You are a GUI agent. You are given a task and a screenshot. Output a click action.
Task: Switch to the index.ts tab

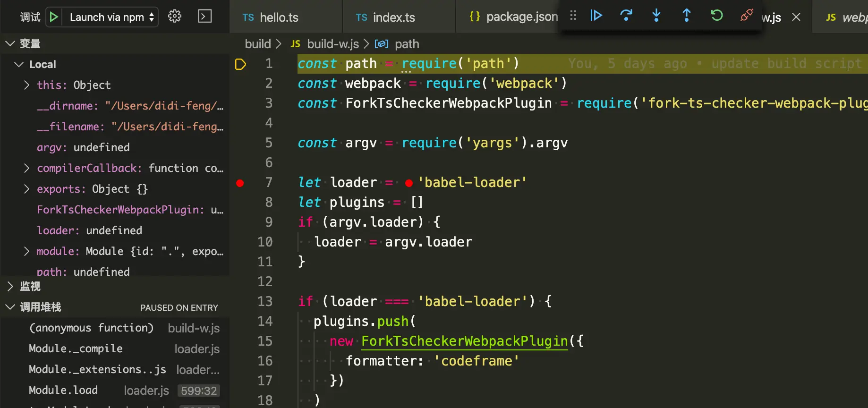pos(399,17)
